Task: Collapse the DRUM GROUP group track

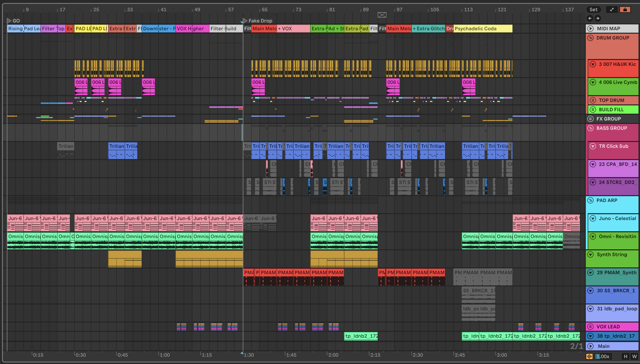Action: point(590,38)
